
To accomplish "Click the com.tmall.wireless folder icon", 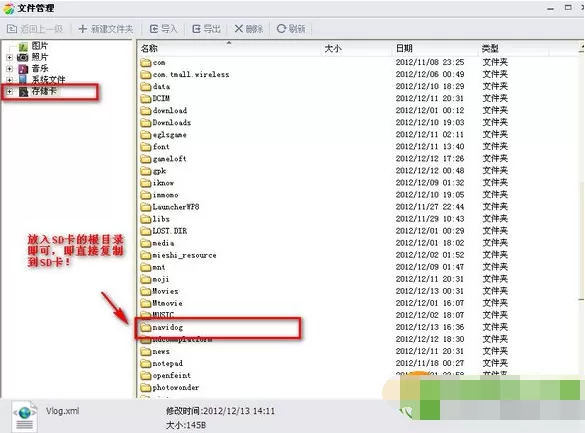I will [146, 75].
